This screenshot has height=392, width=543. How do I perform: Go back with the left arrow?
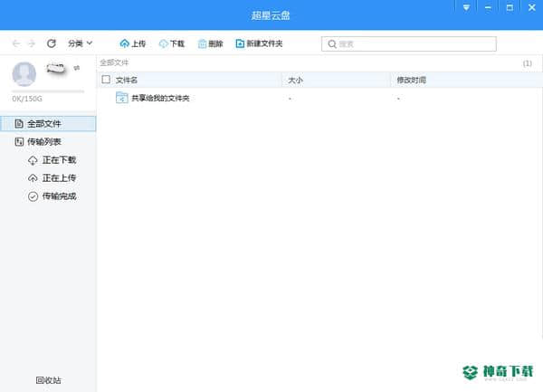point(16,43)
